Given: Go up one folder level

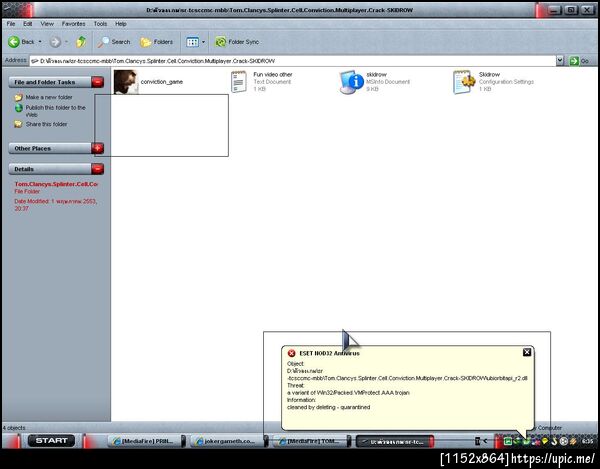Looking at the screenshot, I should point(81,42).
